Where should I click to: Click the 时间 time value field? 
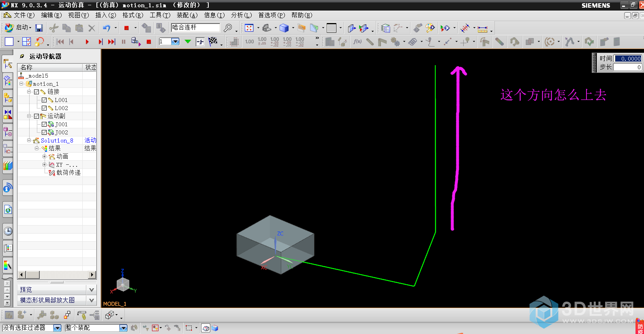[627, 59]
